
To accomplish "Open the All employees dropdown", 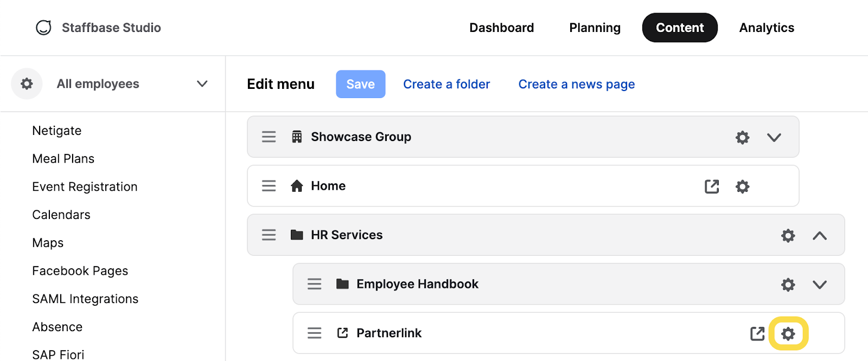I will (x=202, y=83).
